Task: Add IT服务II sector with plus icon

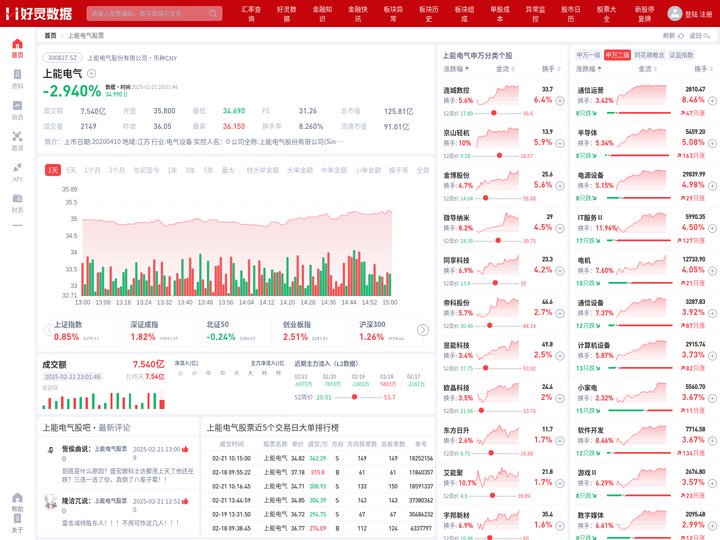Action: pyautogui.click(x=712, y=228)
